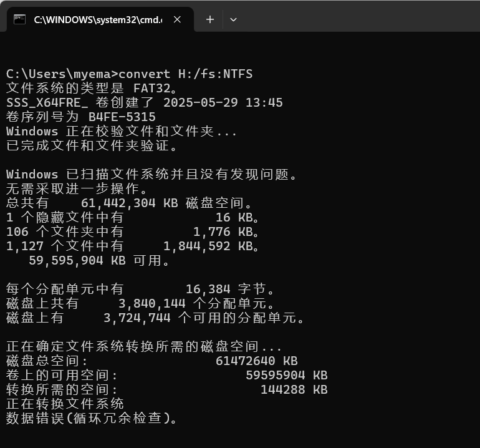Click the line '正在转换文件系统'
The width and height of the screenshot is (480, 448).
[65, 404]
